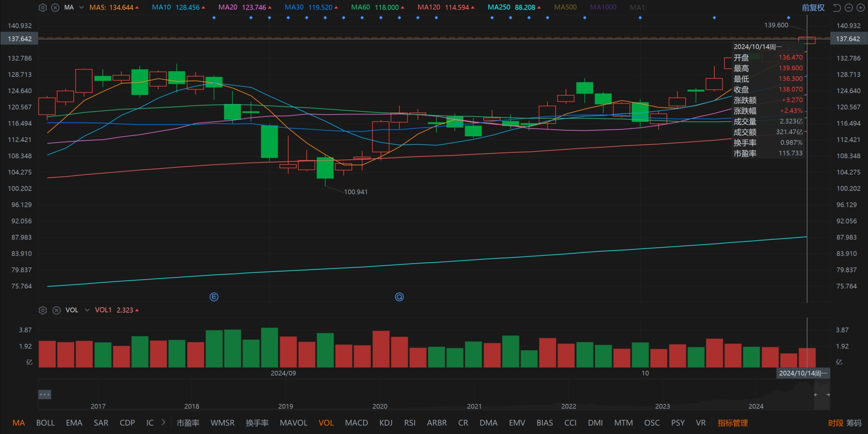Click the Q event marker icon
The image size is (868, 434).
[x=399, y=297]
